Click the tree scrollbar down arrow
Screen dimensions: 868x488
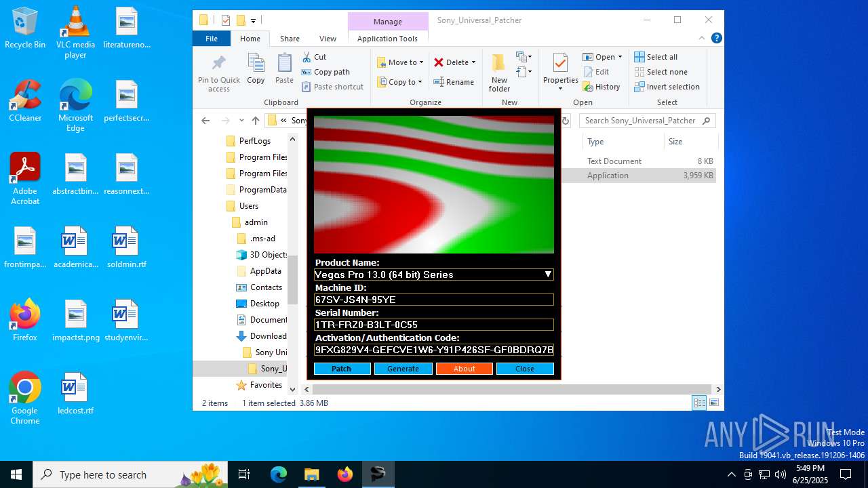(293, 389)
